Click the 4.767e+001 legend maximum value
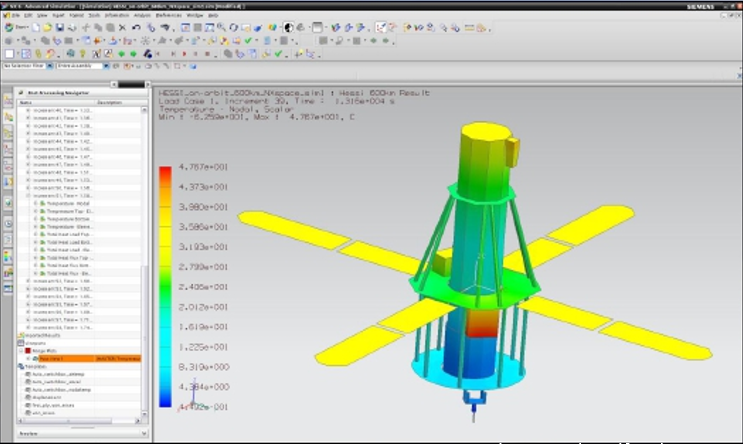Screen dimensions: 743x444 point(203,167)
